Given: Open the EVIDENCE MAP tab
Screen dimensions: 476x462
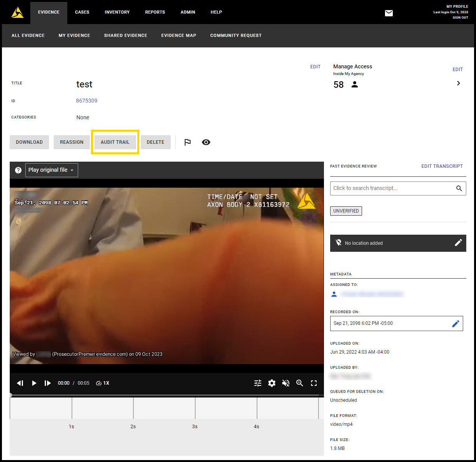Looking at the screenshot, I should click(x=178, y=35).
